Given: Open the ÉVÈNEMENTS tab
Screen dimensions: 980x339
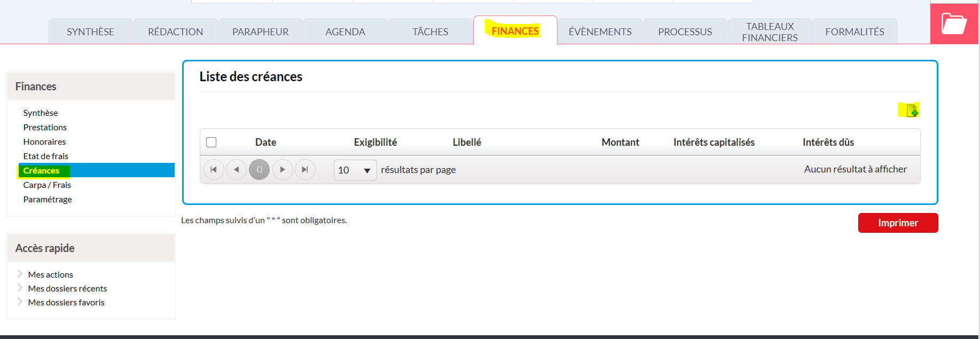Looking at the screenshot, I should coord(600,31).
